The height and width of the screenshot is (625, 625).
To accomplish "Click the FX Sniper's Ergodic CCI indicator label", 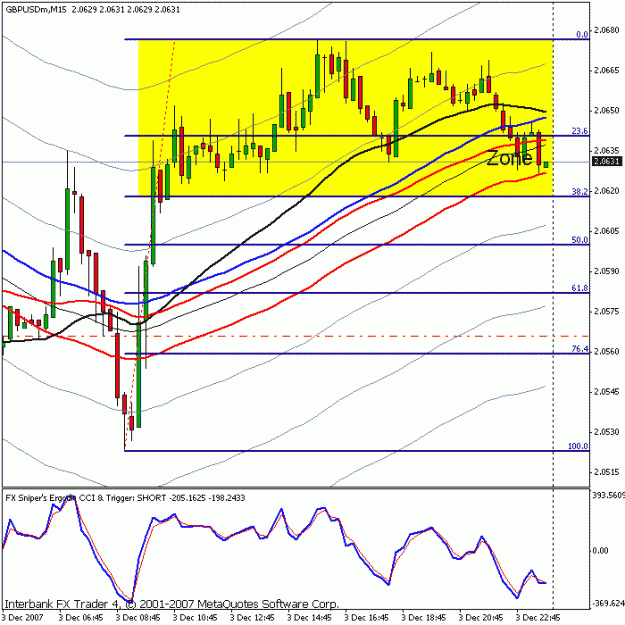I will (125, 498).
